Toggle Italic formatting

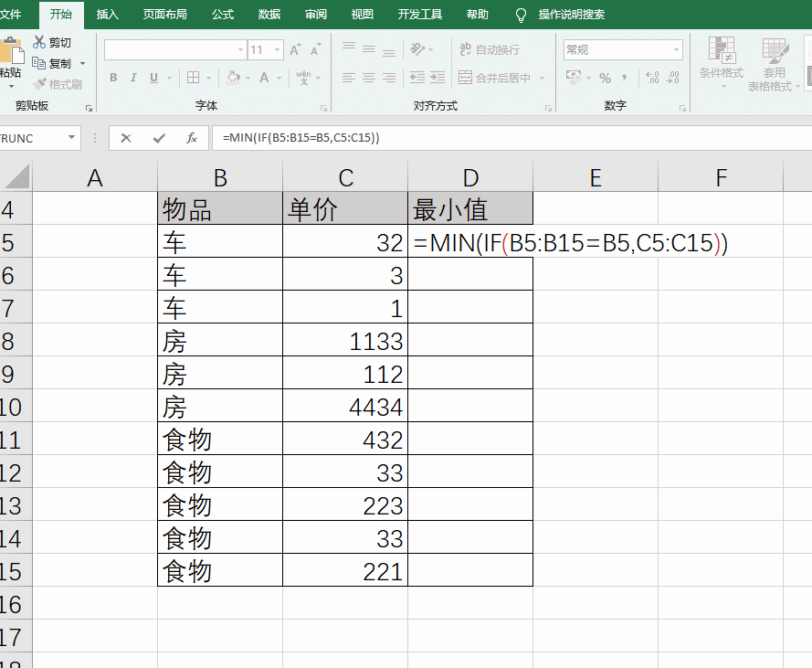coord(133,78)
